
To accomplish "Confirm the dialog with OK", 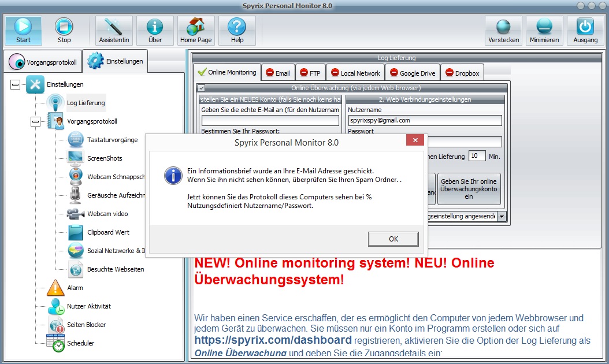I will [x=393, y=239].
